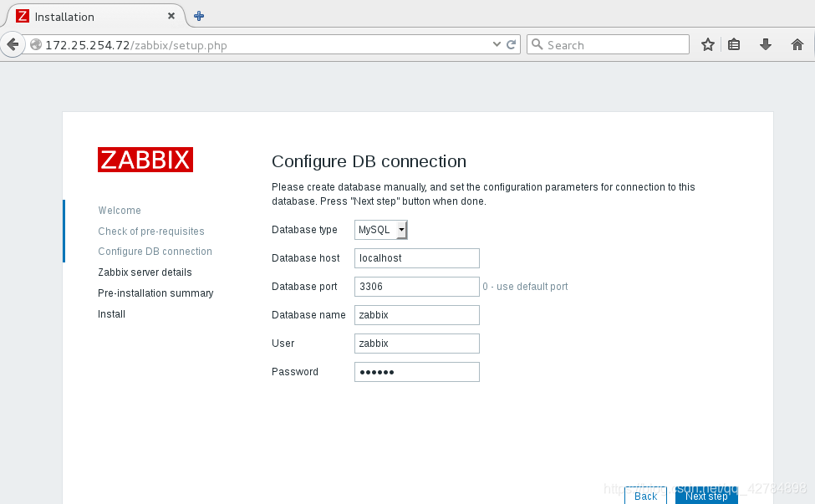
Task: Edit the User field
Action: click(416, 344)
